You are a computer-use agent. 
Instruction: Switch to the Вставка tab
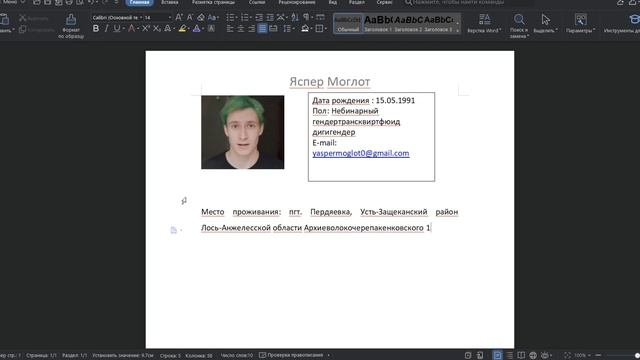(169, 2)
